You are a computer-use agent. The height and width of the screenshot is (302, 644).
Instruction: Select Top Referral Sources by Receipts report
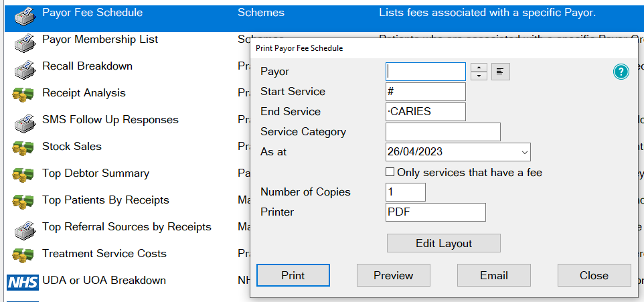point(127,227)
